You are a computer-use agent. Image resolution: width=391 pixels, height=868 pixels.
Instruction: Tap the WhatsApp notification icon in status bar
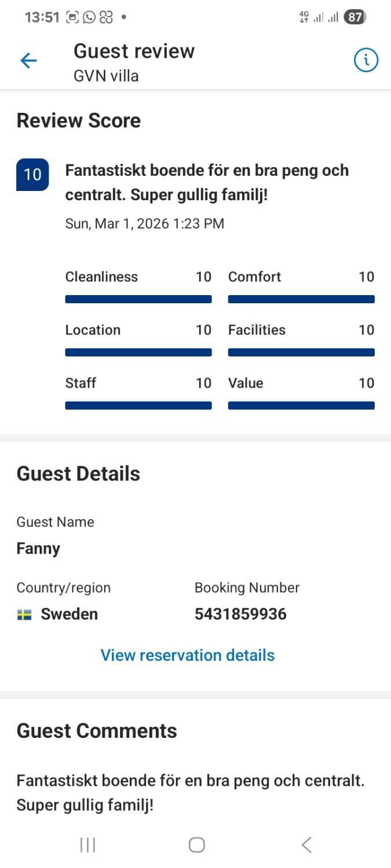click(x=89, y=17)
